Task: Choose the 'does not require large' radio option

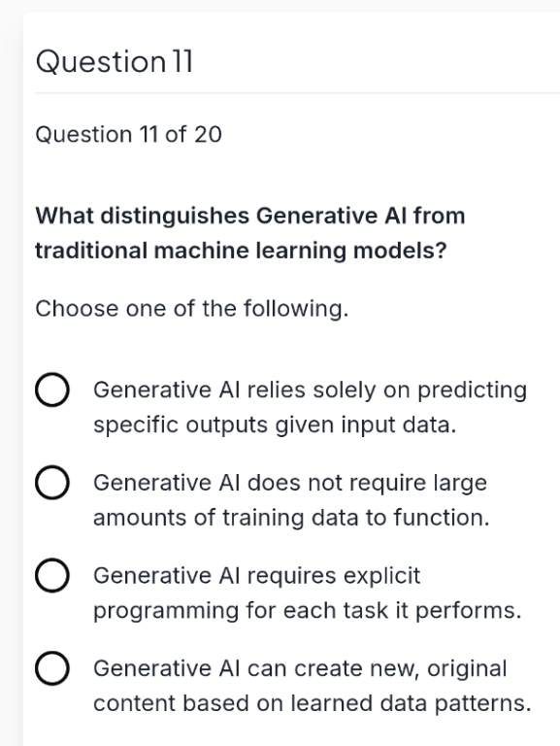Action: 52,483
